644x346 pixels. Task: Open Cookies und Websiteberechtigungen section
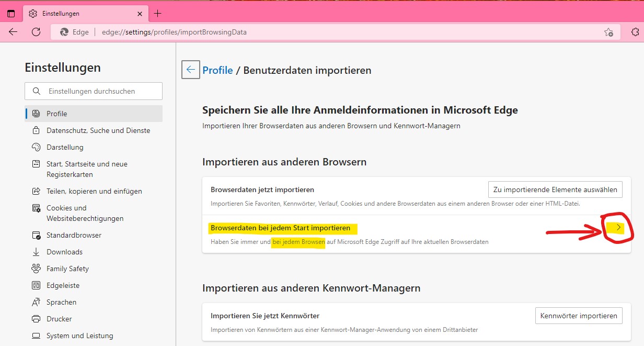85,213
